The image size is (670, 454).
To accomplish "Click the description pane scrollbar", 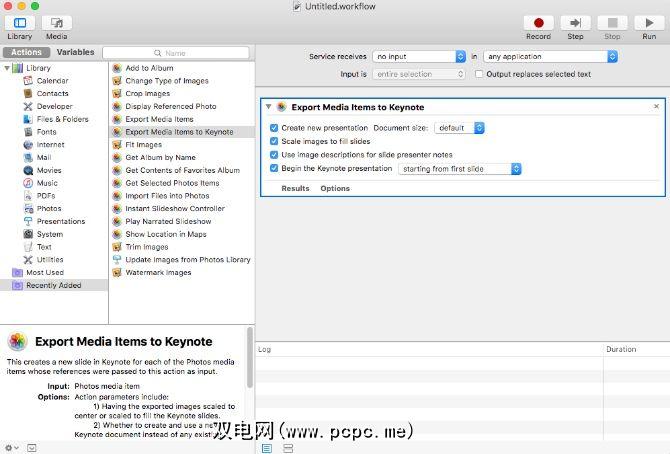I will coord(250,358).
